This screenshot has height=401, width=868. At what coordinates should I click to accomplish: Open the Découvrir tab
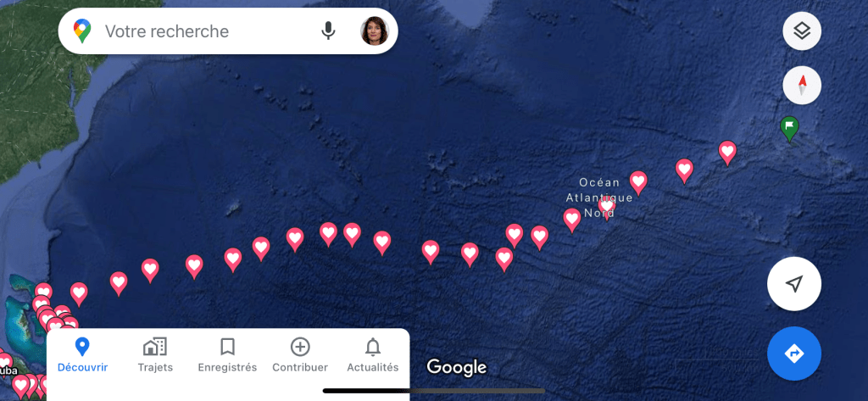(82, 355)
